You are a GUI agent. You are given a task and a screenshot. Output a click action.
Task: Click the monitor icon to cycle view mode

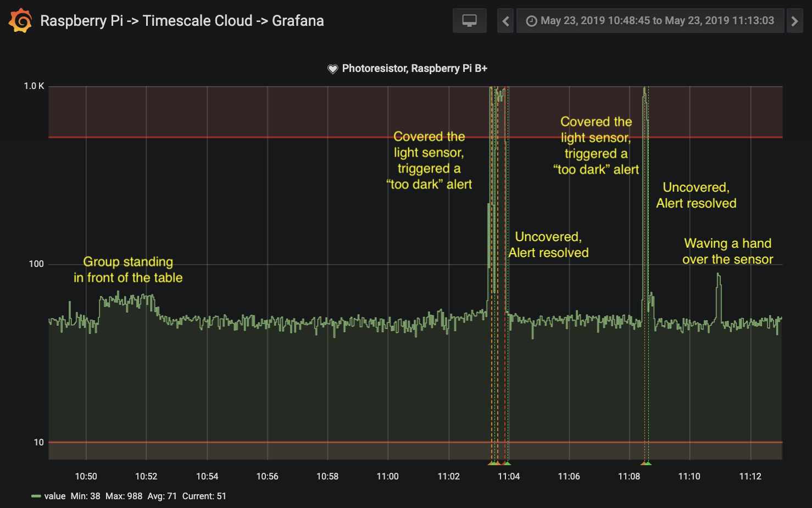point(469,21)
